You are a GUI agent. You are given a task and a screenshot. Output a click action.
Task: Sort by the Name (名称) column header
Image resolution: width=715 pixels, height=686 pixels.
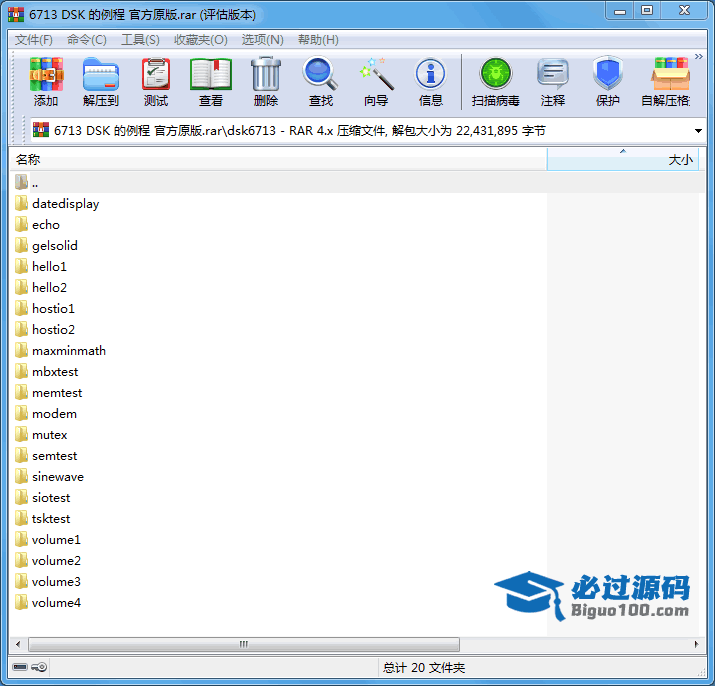[x=278, y=160]
